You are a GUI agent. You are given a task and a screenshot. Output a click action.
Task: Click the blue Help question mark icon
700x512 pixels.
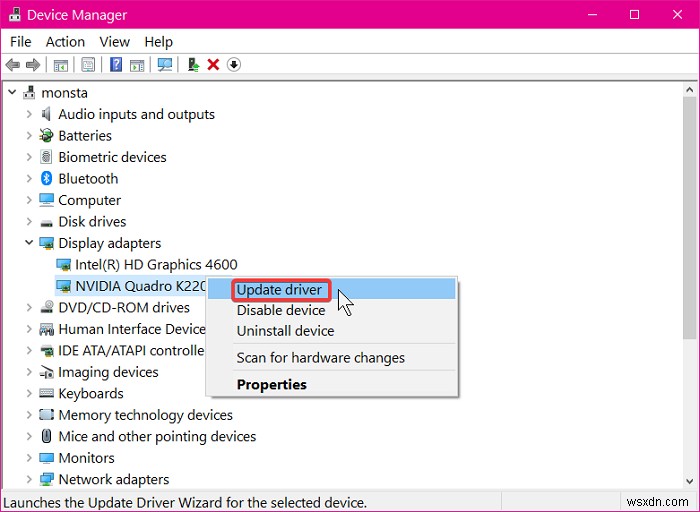pos(116,65)
